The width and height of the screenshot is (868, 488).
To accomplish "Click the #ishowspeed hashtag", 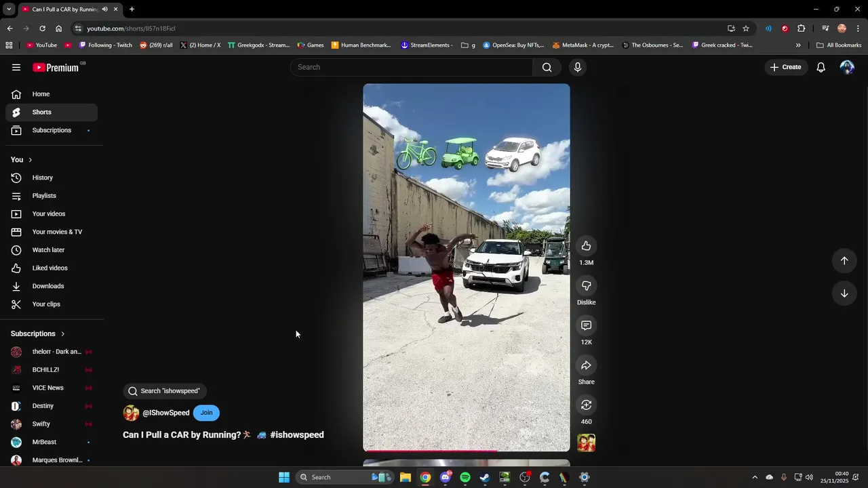I will click(x=297, y=435).
